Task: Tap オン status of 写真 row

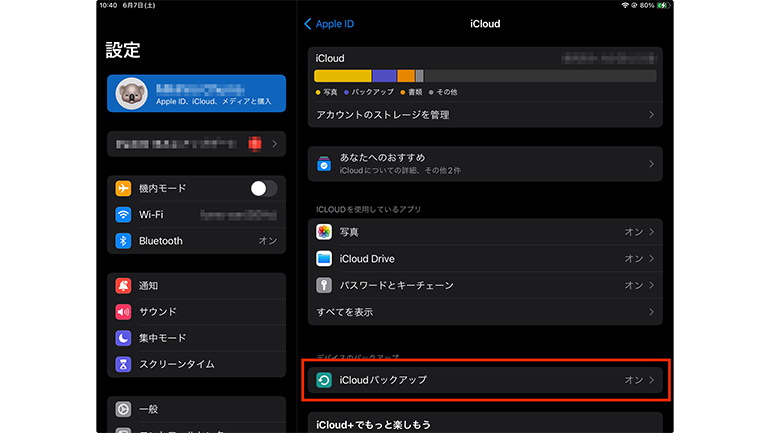Action: click(x=633, y=232)
